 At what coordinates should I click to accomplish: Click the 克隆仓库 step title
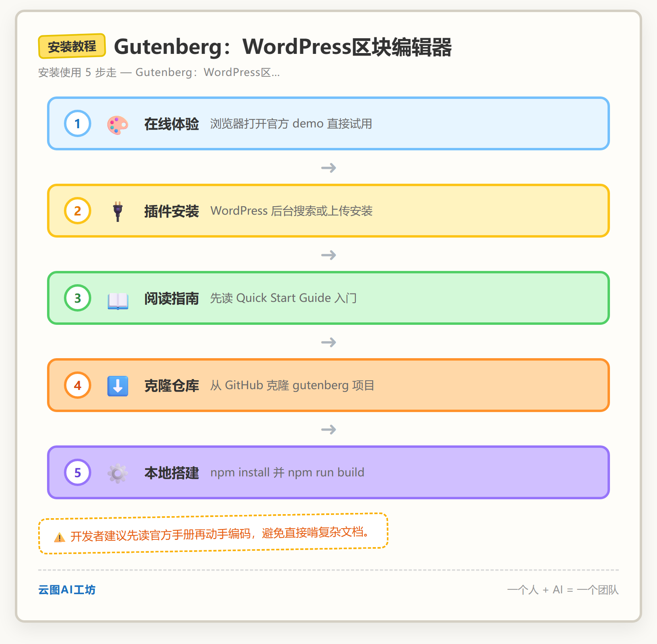pos(172,386)
